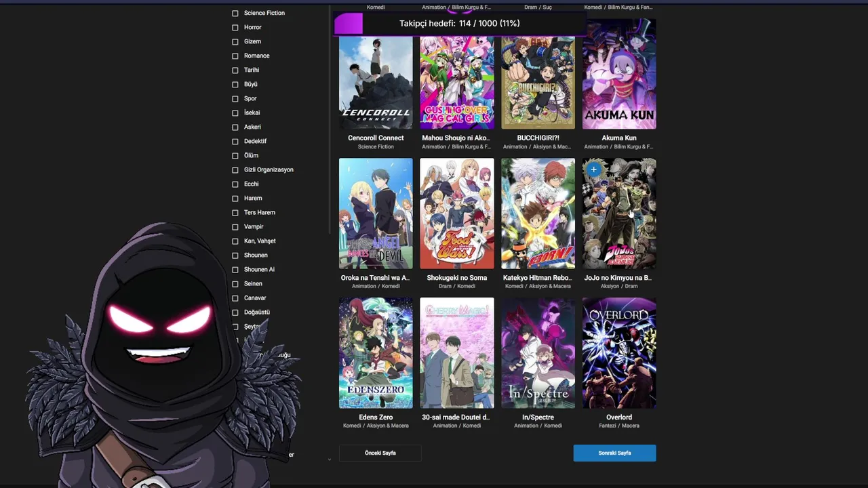Click the Cherry Magic poster
The height and width of the screenshot is (488, 868).
click(x=457, y=353)
